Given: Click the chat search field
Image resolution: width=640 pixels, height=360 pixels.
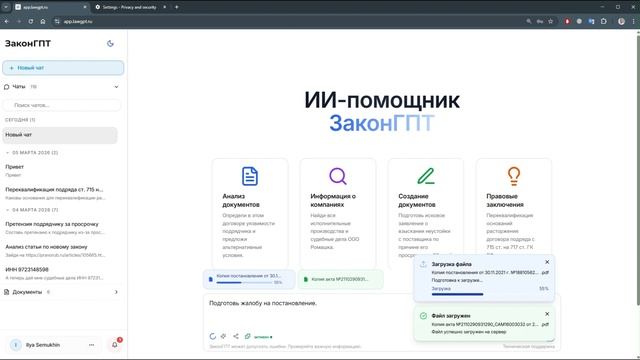Looking at the screenshot, I should point(62,105).
